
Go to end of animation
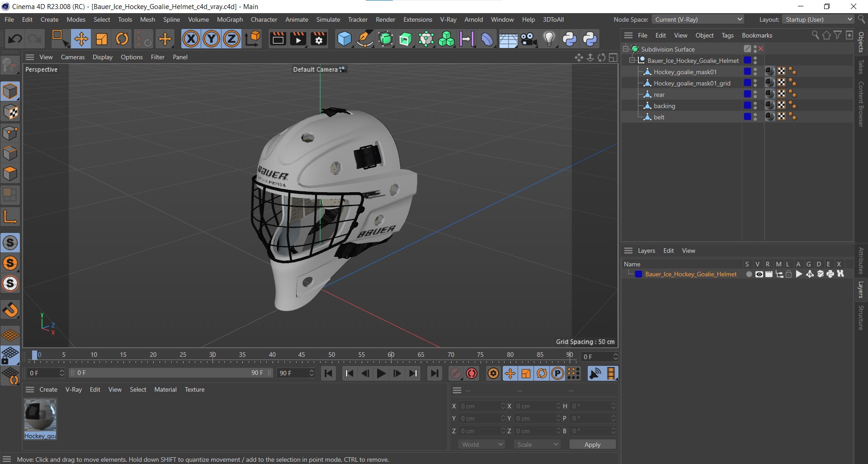434,374
